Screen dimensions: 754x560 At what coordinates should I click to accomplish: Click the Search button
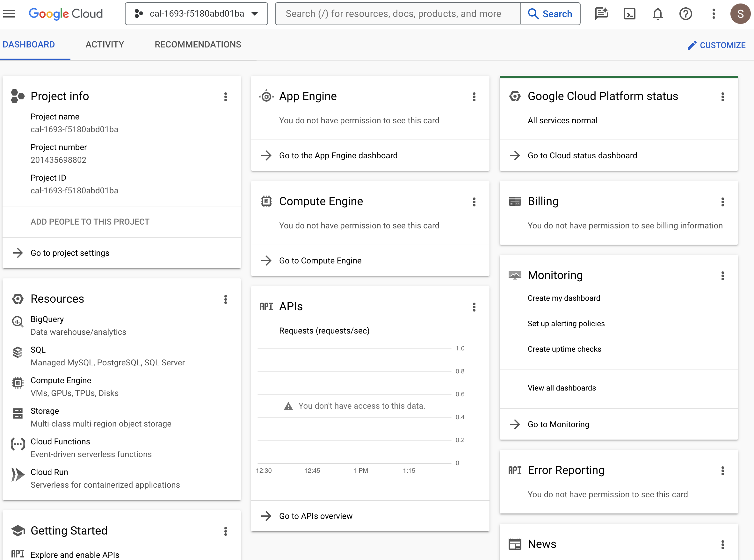[550, 14]
